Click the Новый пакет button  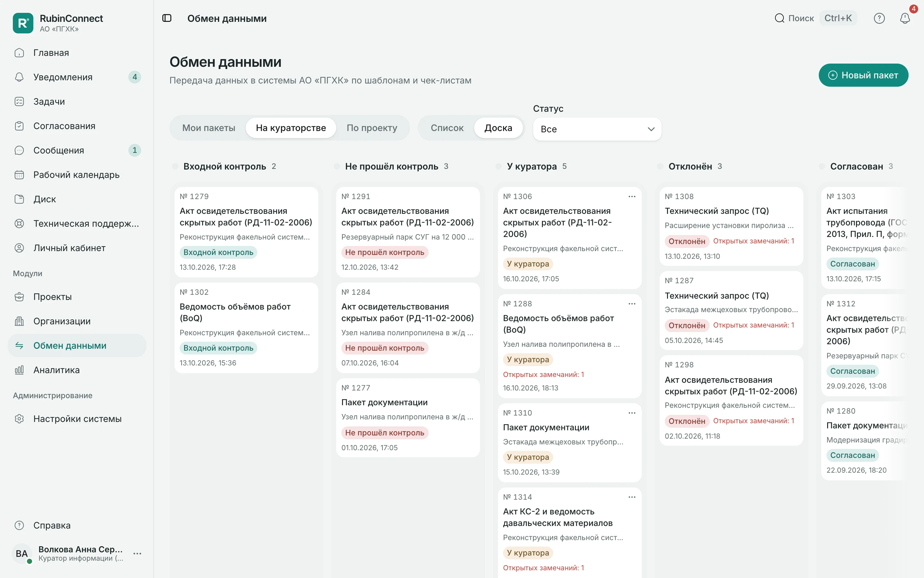(863, 75)
